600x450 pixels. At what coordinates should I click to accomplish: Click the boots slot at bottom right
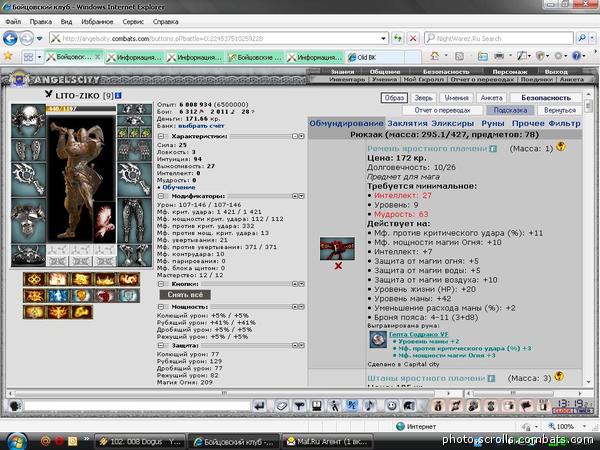coord(134,255)
